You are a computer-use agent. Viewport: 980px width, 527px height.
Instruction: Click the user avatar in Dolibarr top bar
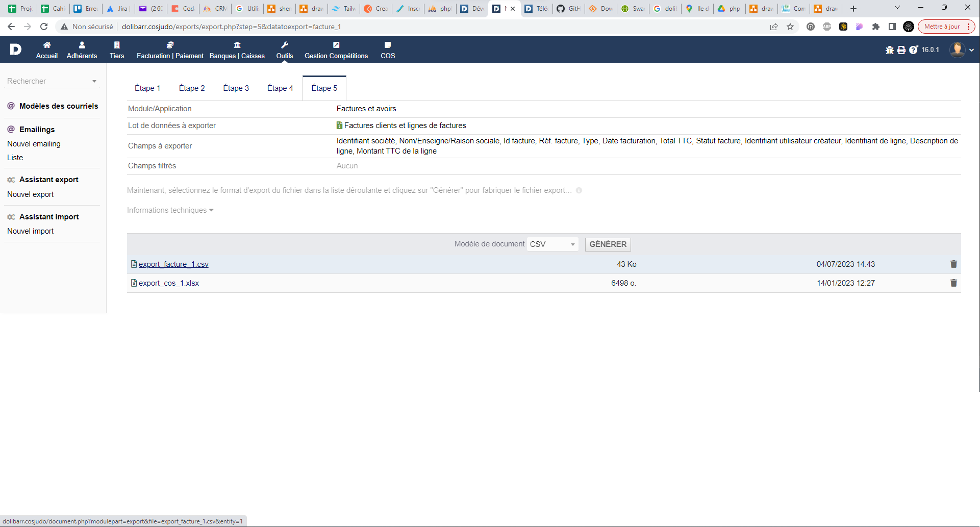coord(957,49)
